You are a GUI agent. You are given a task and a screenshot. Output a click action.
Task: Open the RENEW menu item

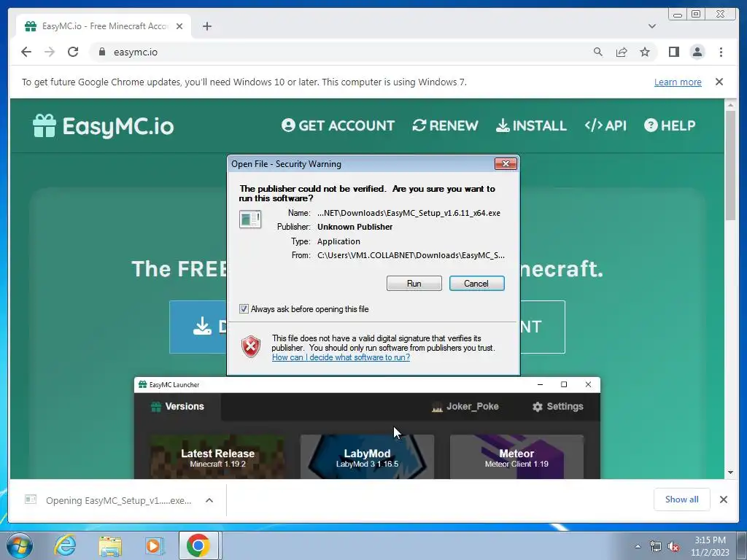click(x=446, y=125)
